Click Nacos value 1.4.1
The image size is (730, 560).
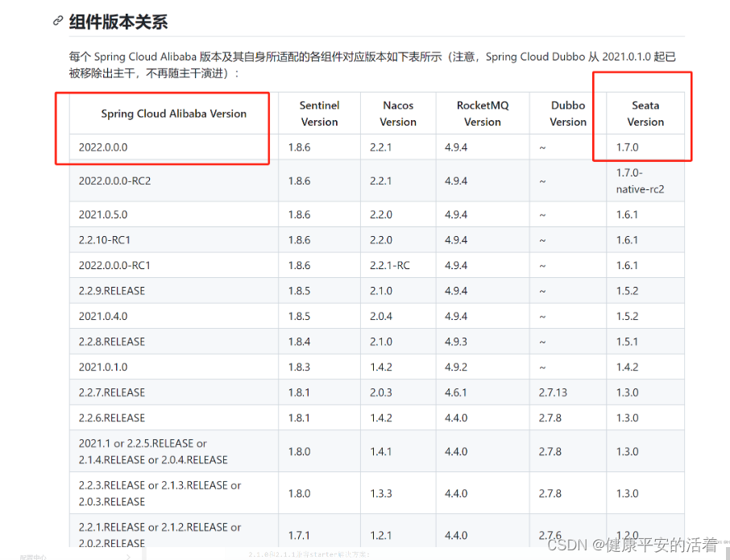point(381,451)
